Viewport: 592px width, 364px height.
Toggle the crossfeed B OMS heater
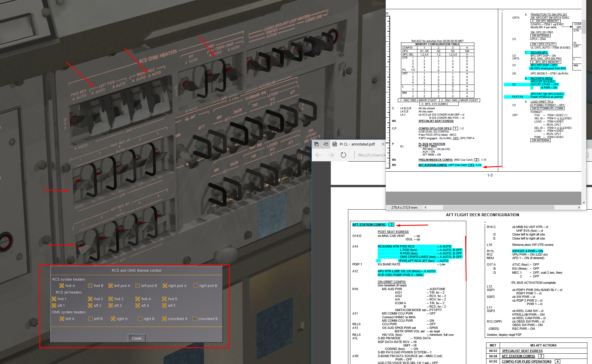coord(195,319)
